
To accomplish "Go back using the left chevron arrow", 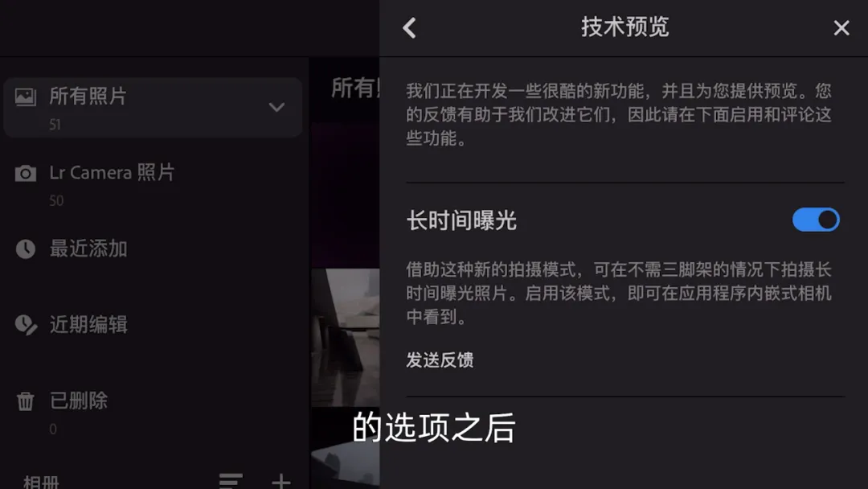I will [409, 27].
